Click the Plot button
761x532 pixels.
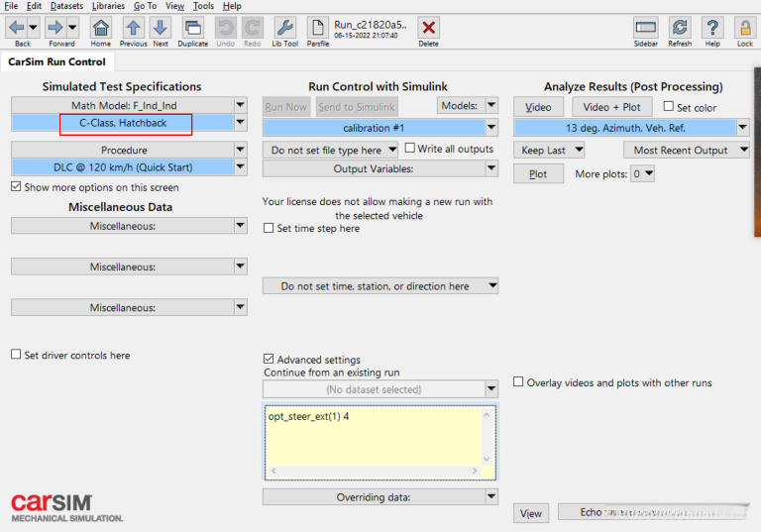(x=538, y=173)
